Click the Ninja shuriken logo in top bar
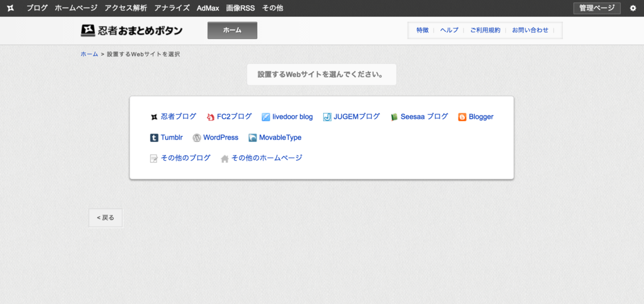The image size is (644, 304). (11, 8)
